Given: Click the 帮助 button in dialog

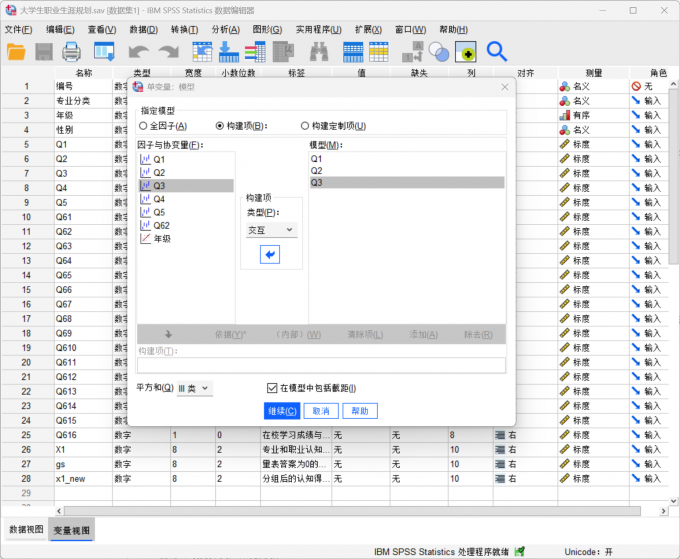Looking at the screenshot, I should tap(360, 411).
